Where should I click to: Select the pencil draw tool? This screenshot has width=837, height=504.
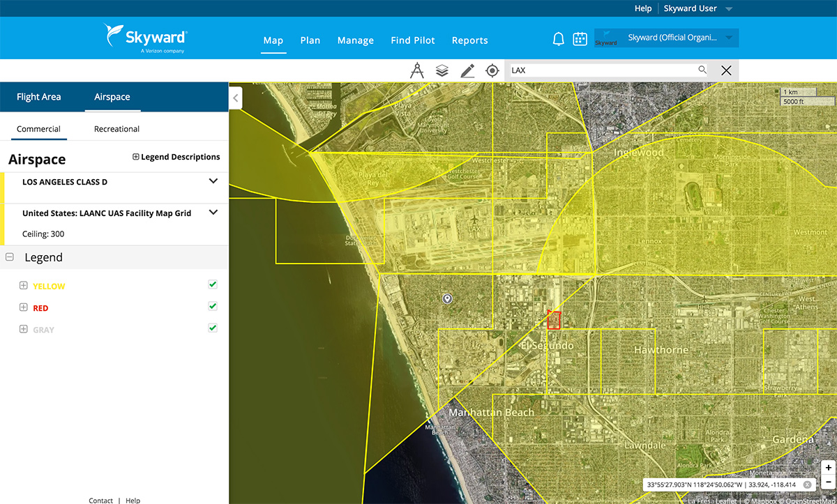(467, 70)
